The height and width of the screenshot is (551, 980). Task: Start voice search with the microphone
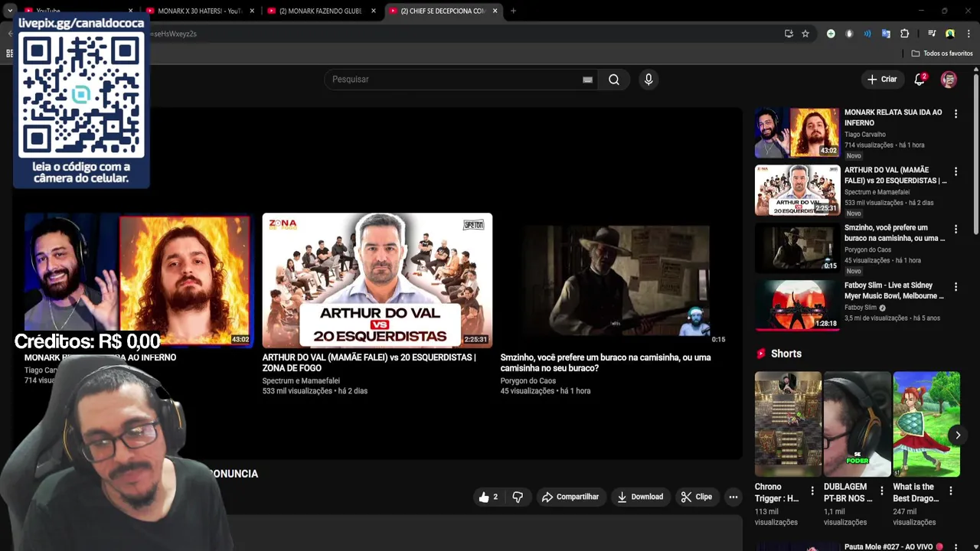(x=648, y=80)
